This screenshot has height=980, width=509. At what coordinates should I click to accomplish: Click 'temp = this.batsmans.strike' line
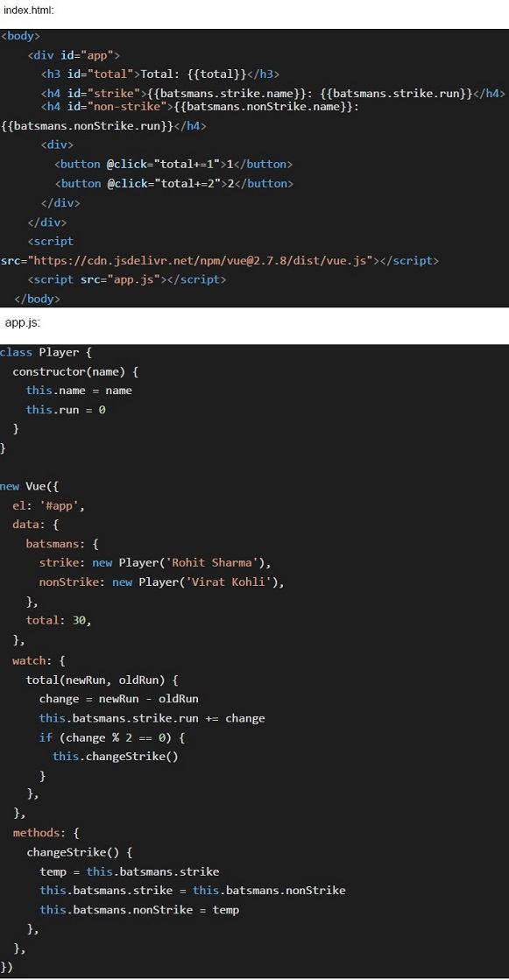(x=130, y=872)
